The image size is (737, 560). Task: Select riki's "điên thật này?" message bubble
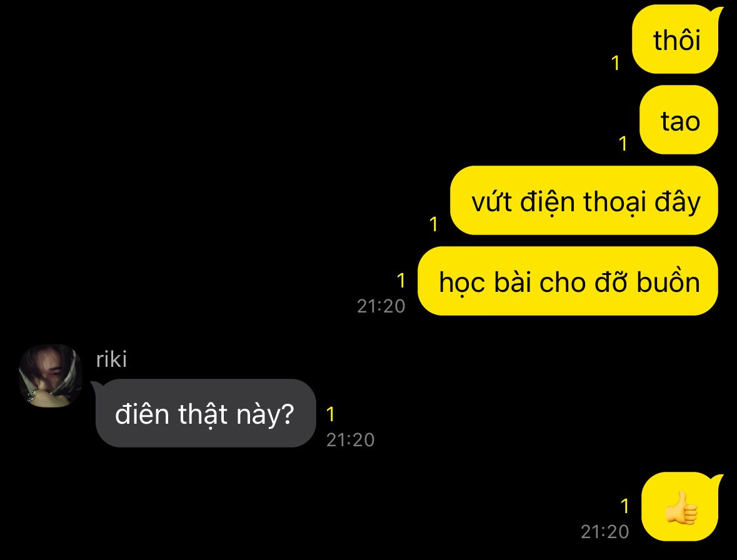(x=206, y=413)
